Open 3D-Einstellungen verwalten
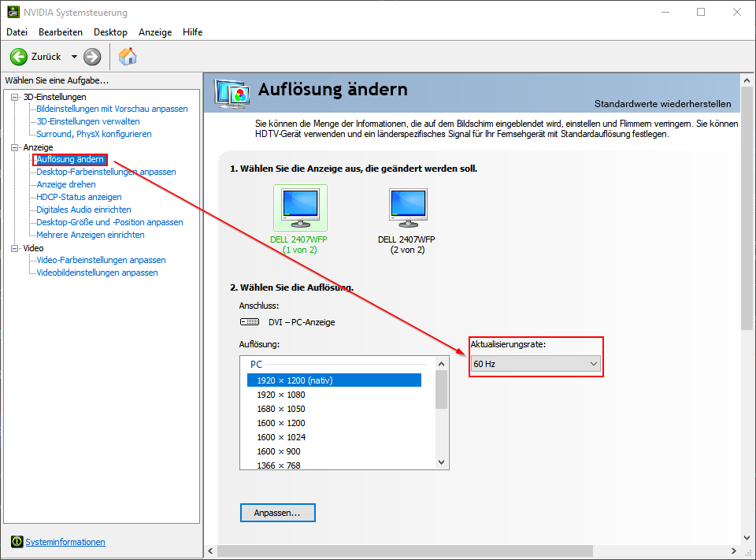This screenshot has height=560, width=756. (x=88, y=121)
